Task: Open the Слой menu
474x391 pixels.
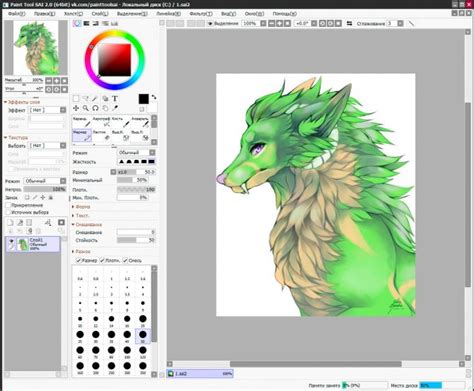Action: pyautogui.click(x=100, y=14)
